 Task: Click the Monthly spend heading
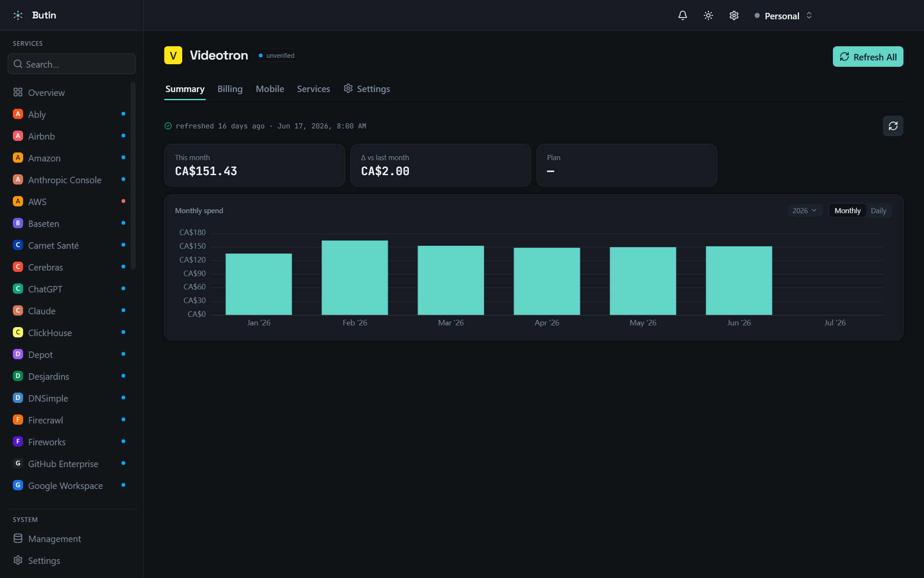pos(199,211)
